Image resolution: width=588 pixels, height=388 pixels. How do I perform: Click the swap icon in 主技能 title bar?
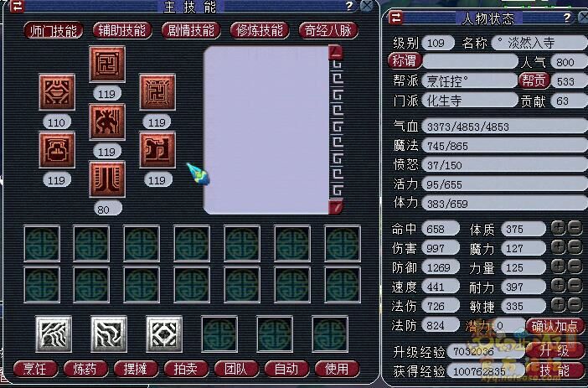point(17,6)
